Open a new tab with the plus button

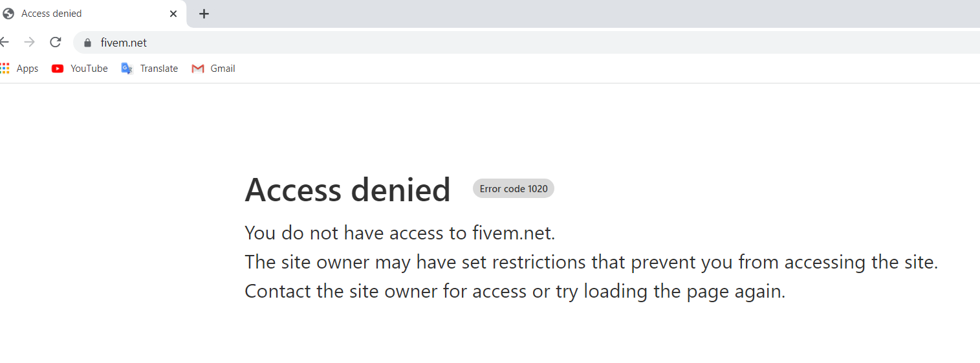tap(204, 14)
